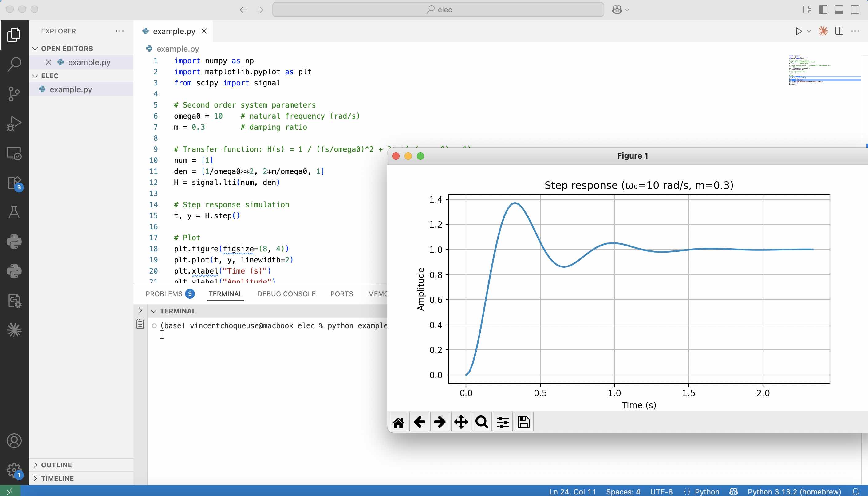The image size is (868, 496).
Task: Switch to the PROBLEMS tab
Action: tap(164, 294)
